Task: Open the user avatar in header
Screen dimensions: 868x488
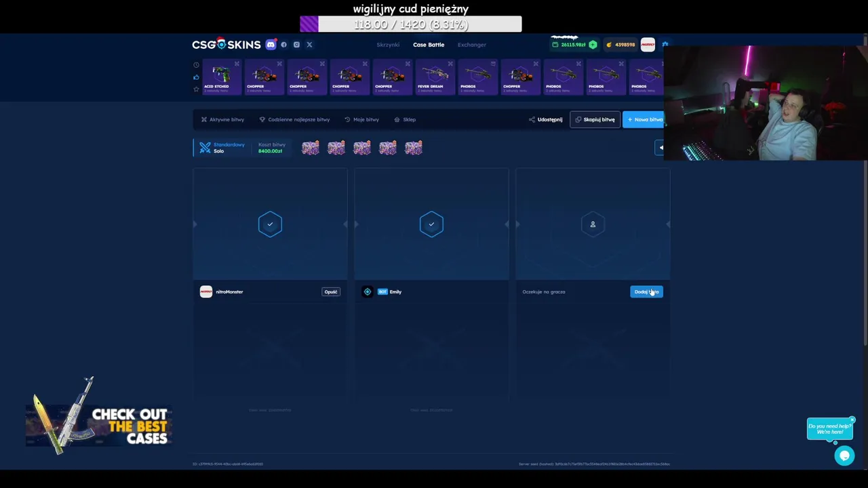Action: (648, 45)
